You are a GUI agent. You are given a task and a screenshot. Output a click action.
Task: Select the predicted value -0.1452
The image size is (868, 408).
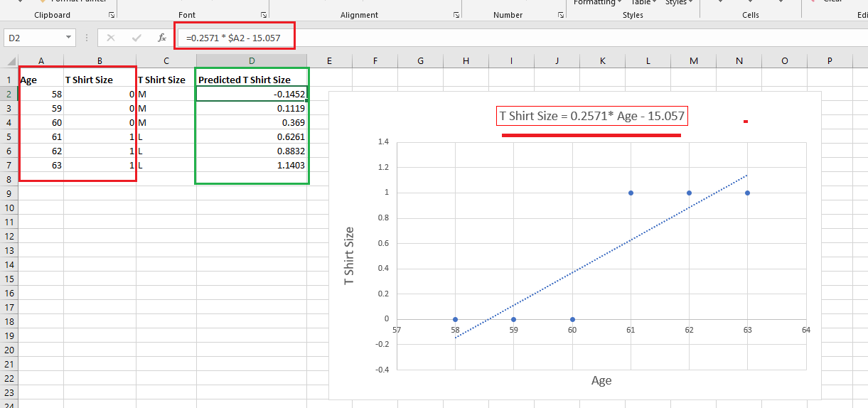pyautogui.click(x=252, y=94)
